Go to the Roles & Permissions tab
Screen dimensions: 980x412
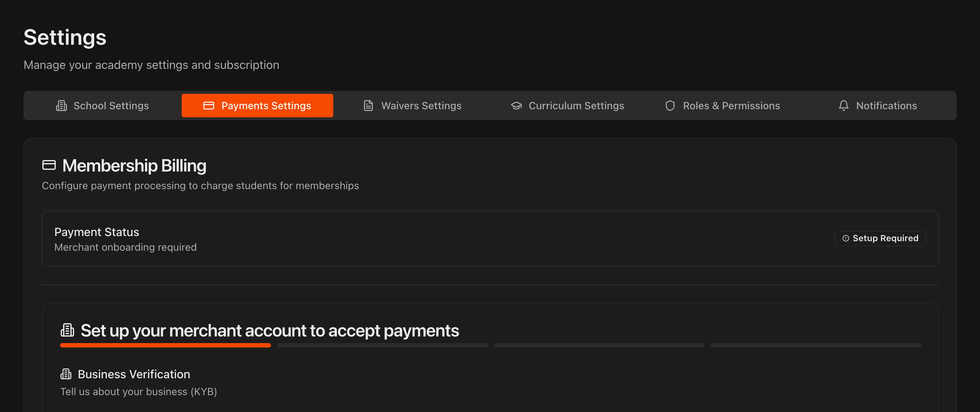click(x=722, y=106)
